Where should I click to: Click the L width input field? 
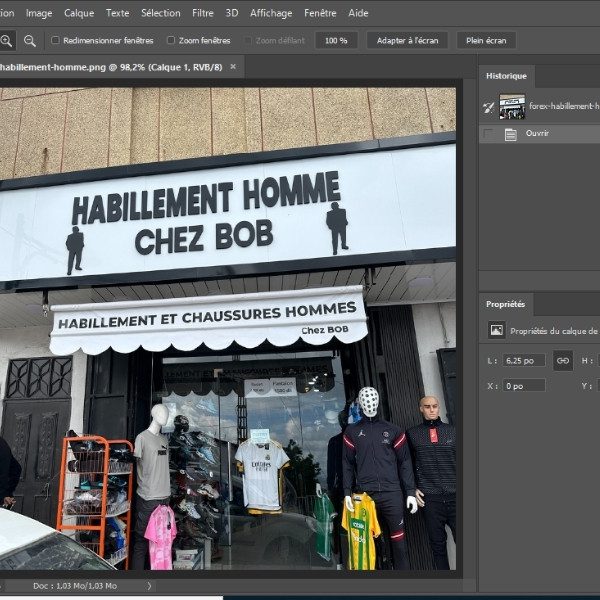point(524,360)
